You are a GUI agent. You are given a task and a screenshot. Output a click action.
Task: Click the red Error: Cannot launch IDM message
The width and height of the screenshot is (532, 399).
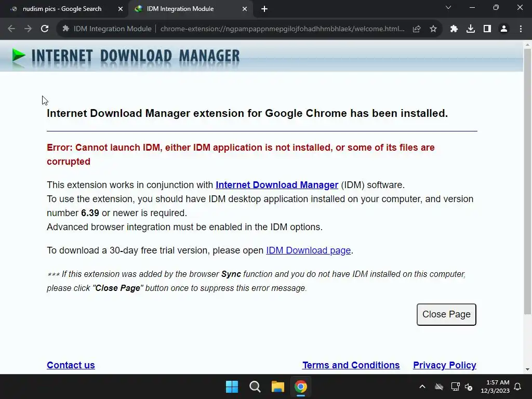pos(241,154)
